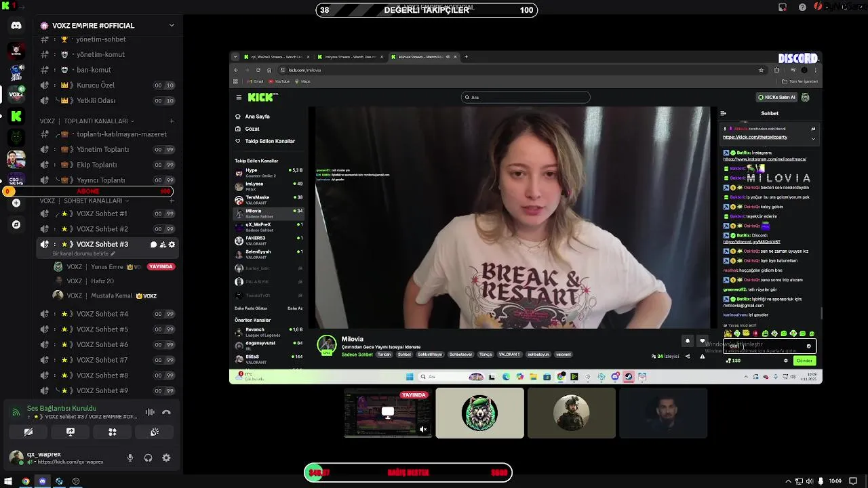Click the heart follow icon under stream
The width and height of the screenshot is (868, 488).
703,341
